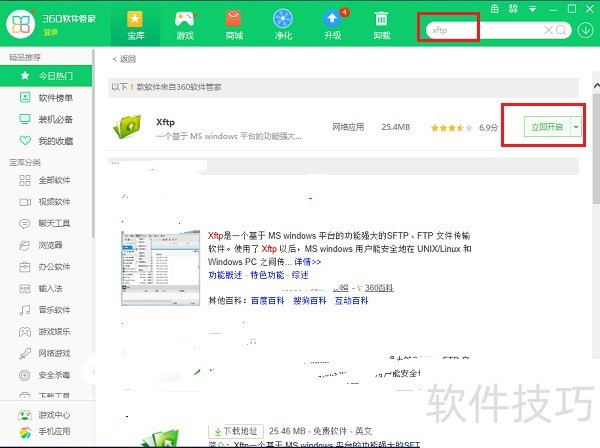Viewport: 600px width, 448px height.
Task: Open 游戏中心 at the sidebar bottom
Action: point(44,415)
